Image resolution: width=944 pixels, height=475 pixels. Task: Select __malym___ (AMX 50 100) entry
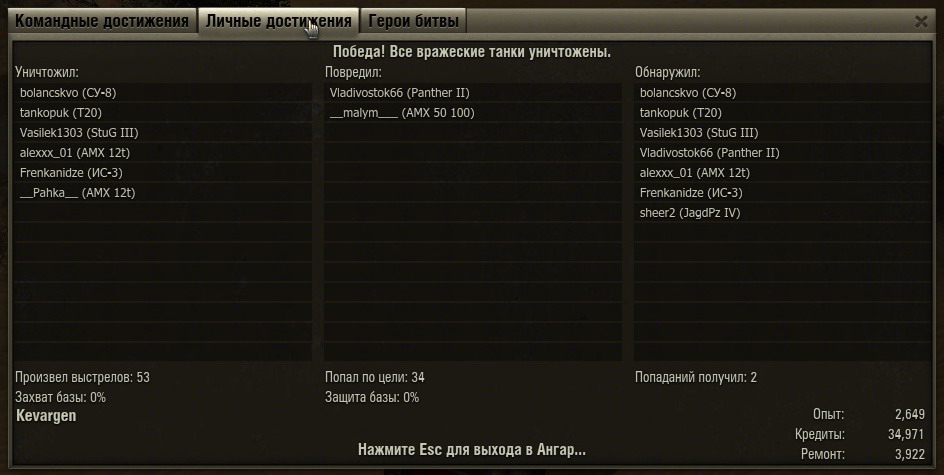point(473,113)
